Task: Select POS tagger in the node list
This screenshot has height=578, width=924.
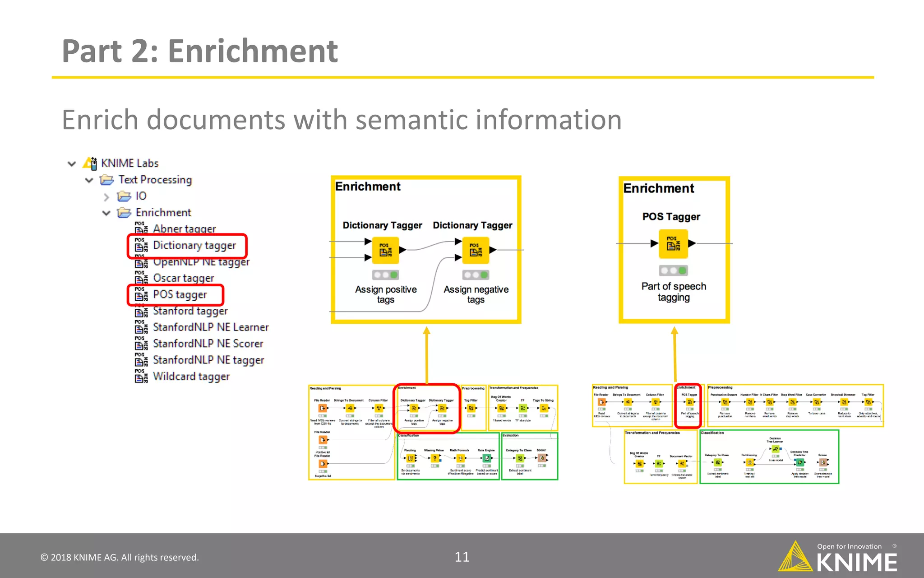Action: (180, 294)
